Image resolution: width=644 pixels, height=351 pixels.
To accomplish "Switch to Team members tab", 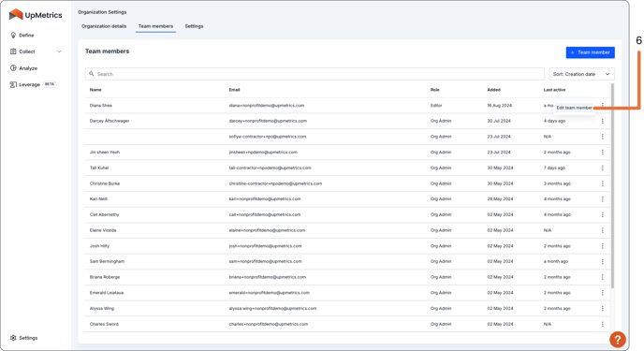I will [x=155, y=26].
